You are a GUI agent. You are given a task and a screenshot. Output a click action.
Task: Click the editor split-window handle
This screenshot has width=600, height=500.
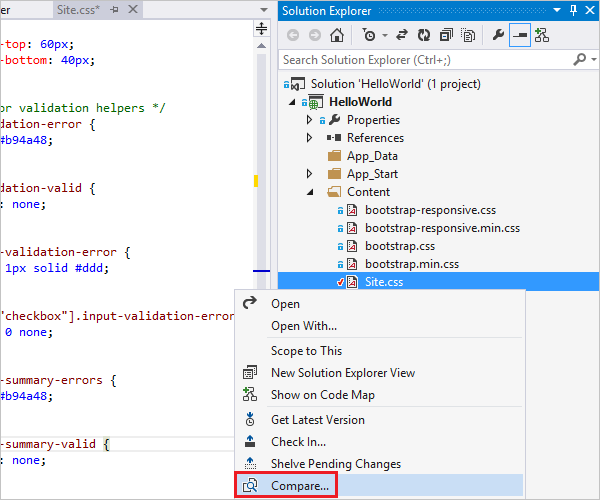pyautogui.click(x=261, y=29)
